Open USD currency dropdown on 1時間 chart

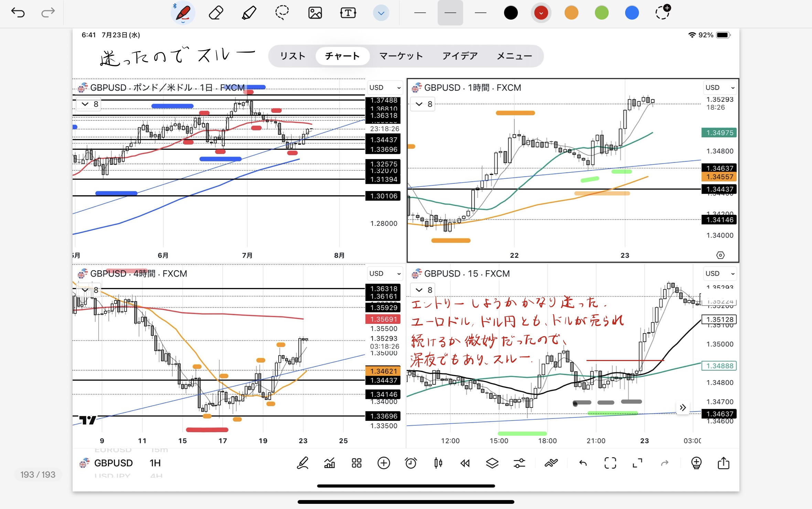[x=720, y=87]
